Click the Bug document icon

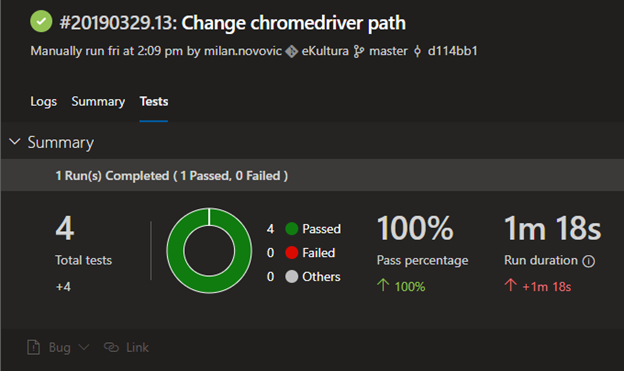coord(33,347)
